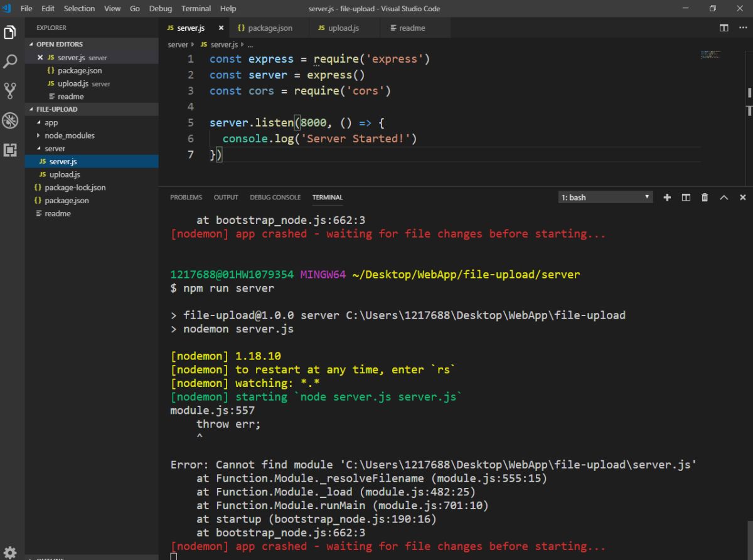Click the code minimap preview
This screenshot has width=753, height=560.
(710, 55)
